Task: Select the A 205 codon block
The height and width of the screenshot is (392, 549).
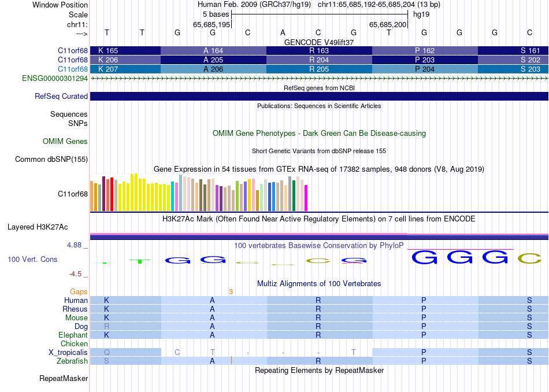Action: click(213, 60)
